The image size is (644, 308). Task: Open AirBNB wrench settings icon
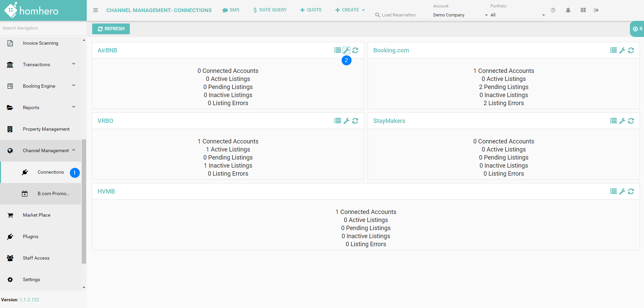pos(346,50)
